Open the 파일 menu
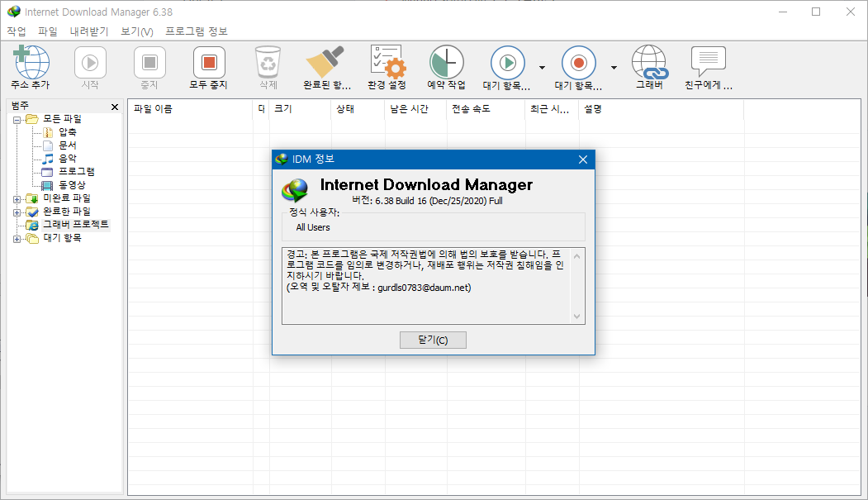 [x=48, y=31]
